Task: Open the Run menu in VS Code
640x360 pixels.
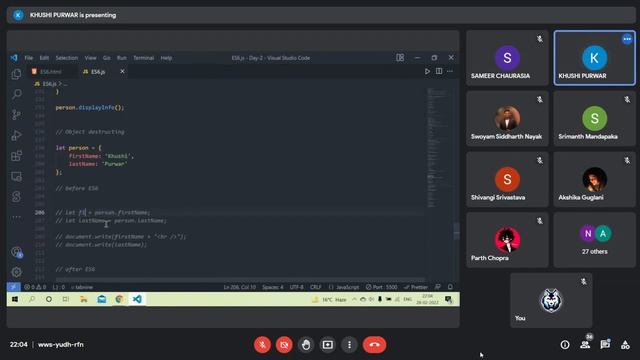Action: coord(122,58)
